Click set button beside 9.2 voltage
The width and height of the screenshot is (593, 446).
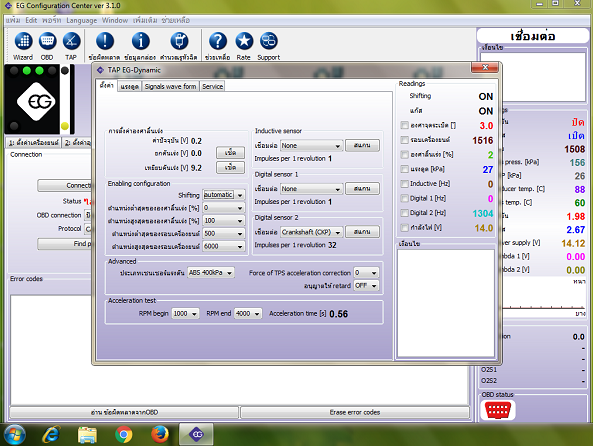pos(230,167)
